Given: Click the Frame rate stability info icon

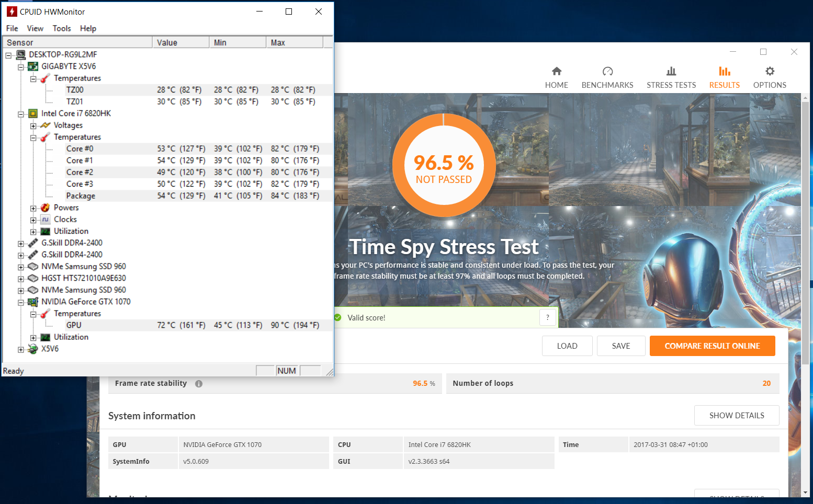Looking at the screenshot, I should (199, 384).
